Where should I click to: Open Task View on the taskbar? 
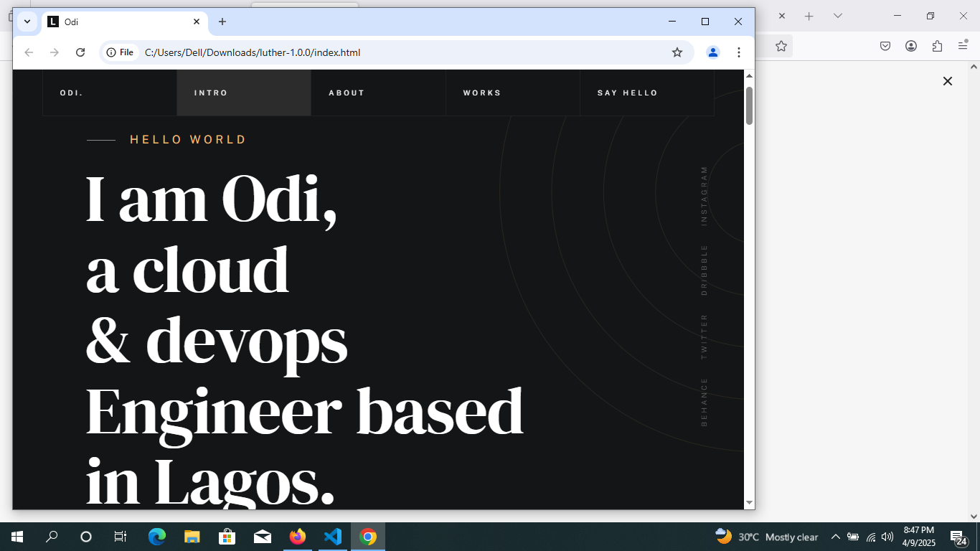(x=121, y=537)
